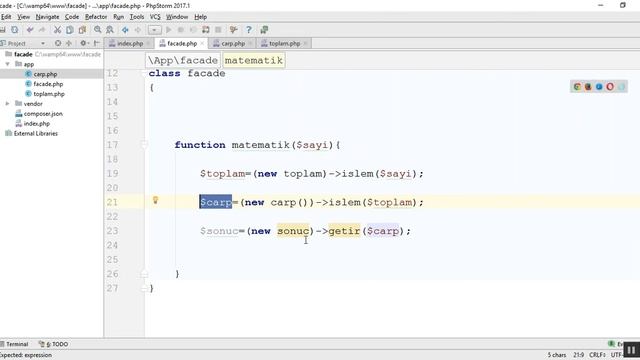The image size is (640, 360).
Task: Click the 21:9 caret position indicator
Action: 578,355
